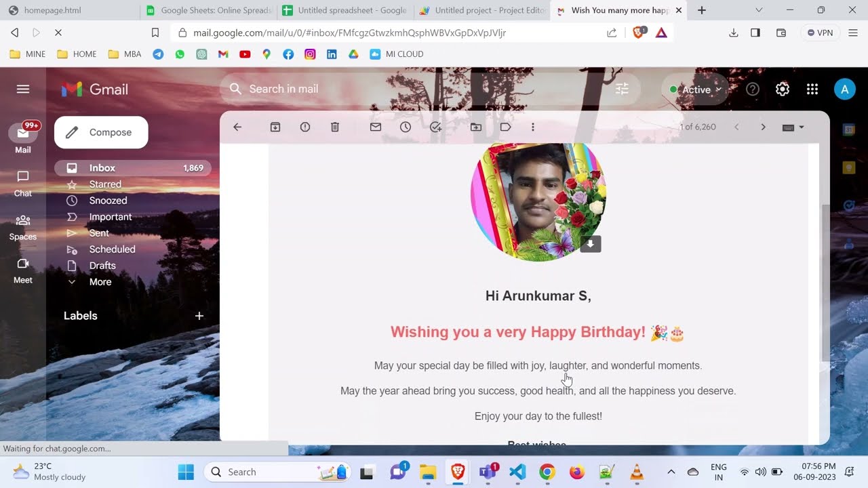Open a new browser tab
Screen dimensions: 868x488
pos(702,10)
